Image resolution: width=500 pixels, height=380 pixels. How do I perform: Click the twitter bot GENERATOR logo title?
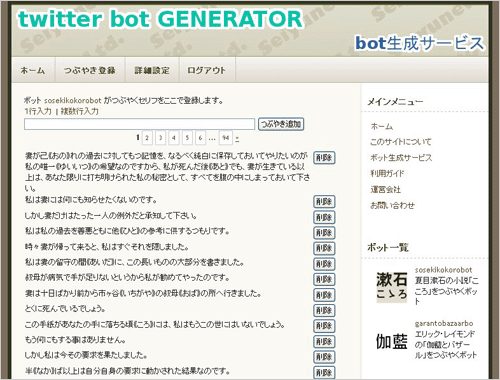click(160, 19)
